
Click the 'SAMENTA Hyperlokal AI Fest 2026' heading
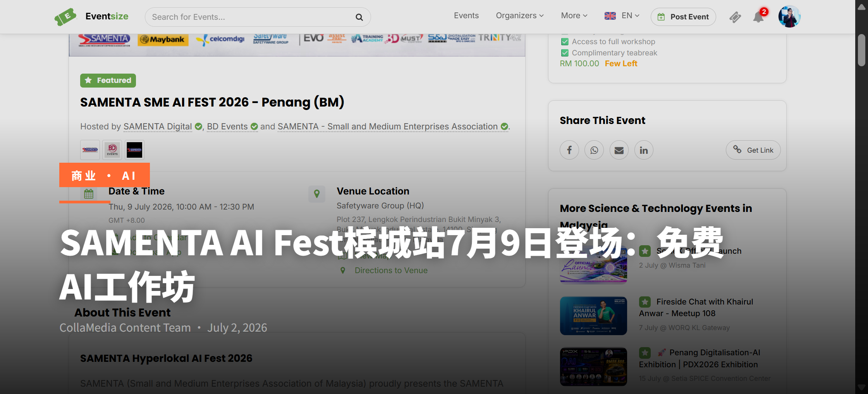click(x=166, y=358)
